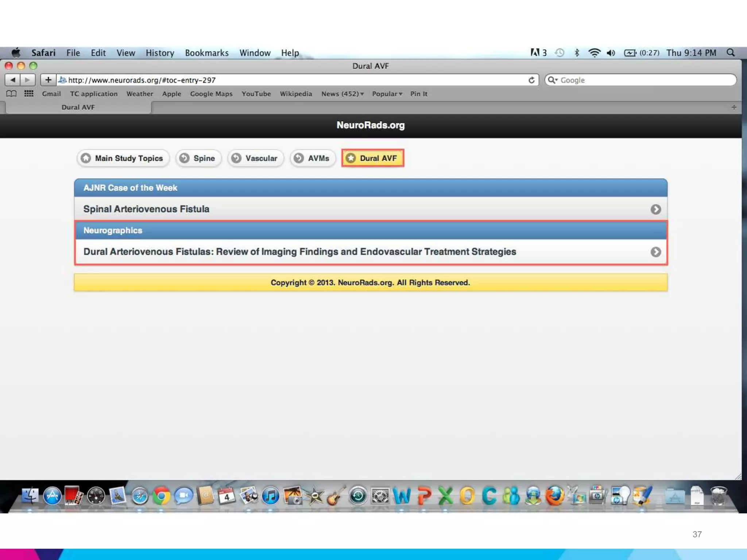This screenshot has height=560, width=747.
Task: Click the add bookmark plus button
Action: (x=48, y=80)
